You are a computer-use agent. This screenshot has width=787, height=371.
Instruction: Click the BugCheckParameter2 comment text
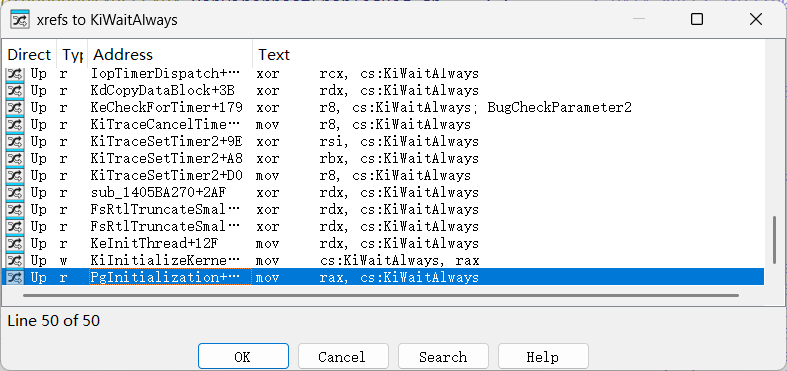pos(559,107)
